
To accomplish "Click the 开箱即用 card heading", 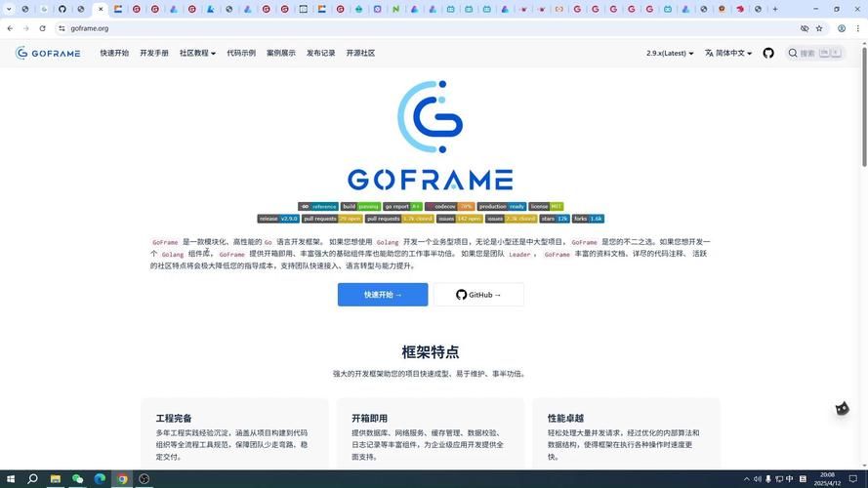I will (x=370, y=419).
